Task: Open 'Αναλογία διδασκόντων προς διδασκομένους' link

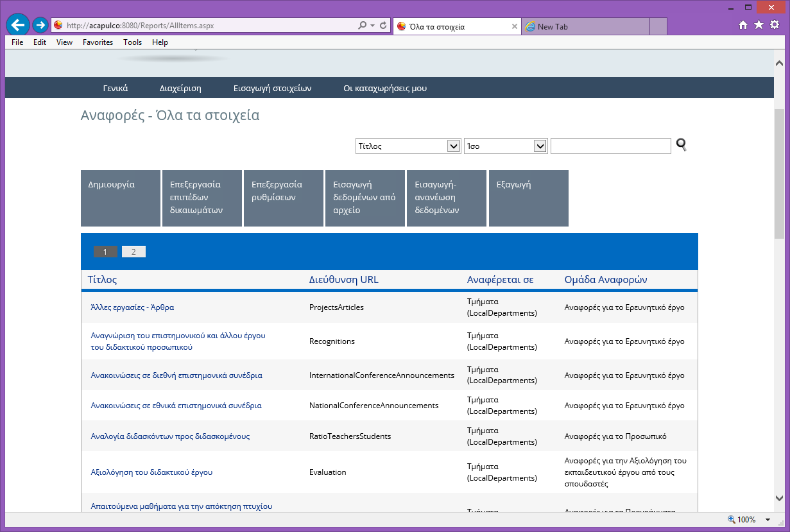Action: pos(170,436)
